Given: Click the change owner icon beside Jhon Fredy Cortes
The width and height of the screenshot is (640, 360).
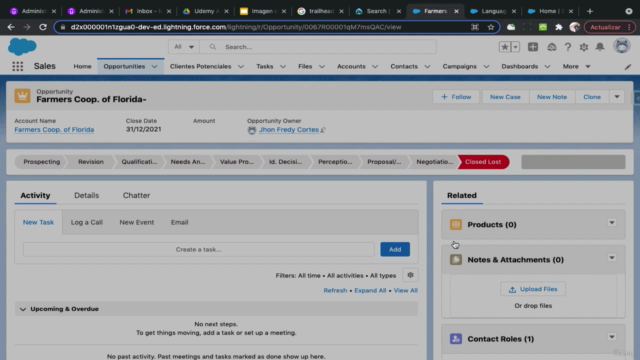Looking at the screenshot, I should click(x=323, y=130).
